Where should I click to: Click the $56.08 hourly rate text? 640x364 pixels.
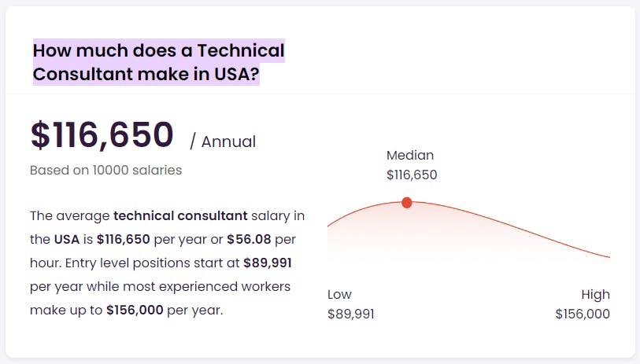249,239
